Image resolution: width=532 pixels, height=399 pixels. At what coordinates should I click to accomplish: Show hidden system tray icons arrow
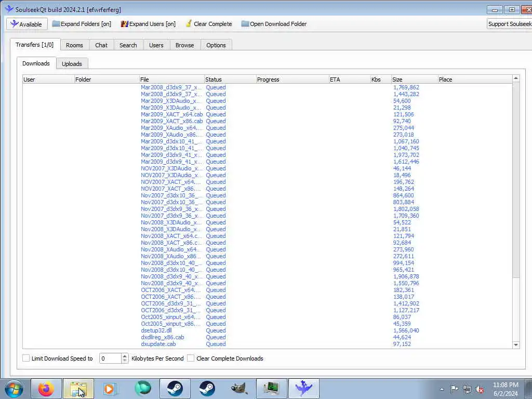[442, 389]
